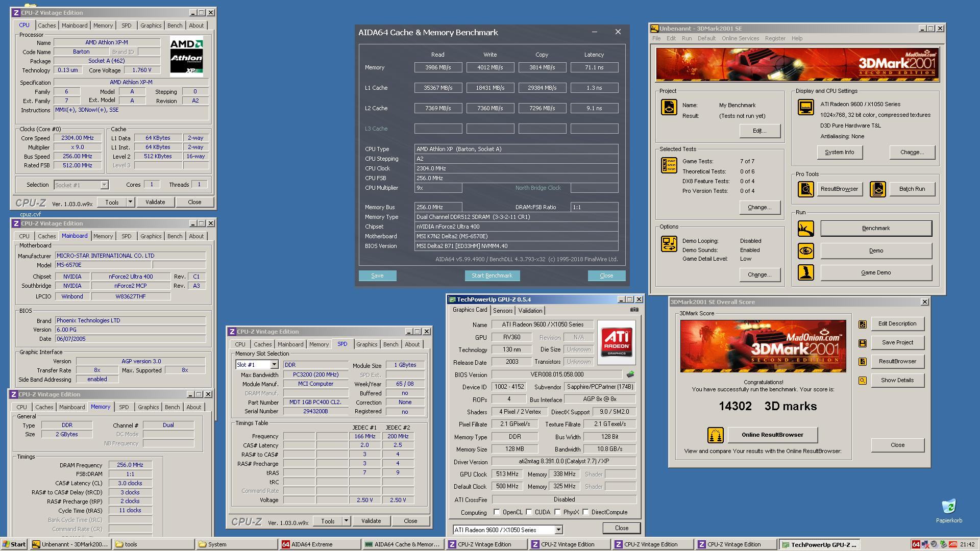Click the monitor icon in Display settings
The height and width of the screenshot is (551, 980).
point(806,107)
